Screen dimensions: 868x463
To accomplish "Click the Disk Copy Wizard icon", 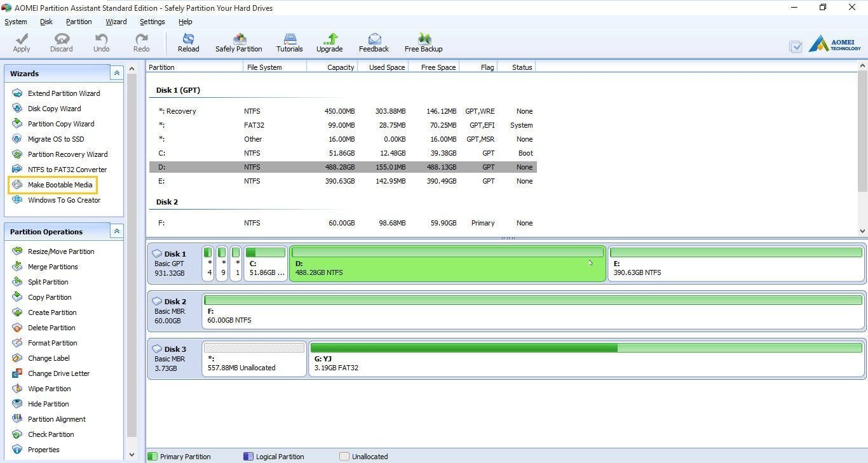I will coord(17,109).
